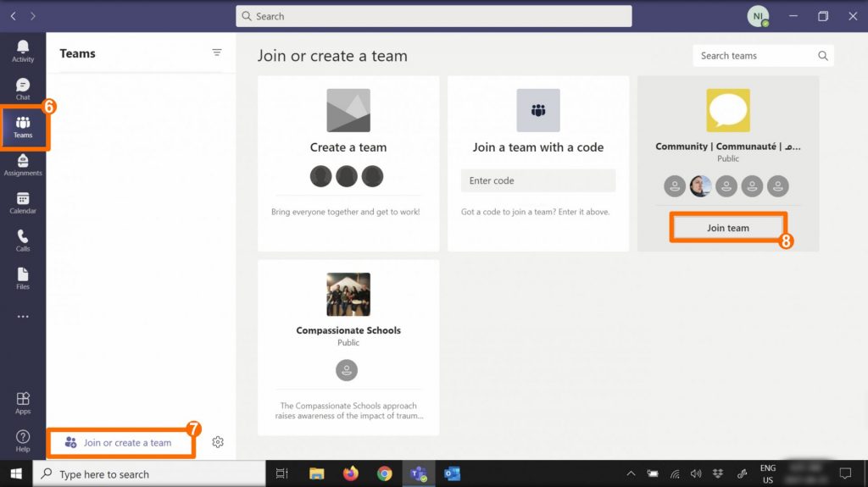Viewport: 868px width, 487px height.
Task: Click the battery icon in tray
Action: [654, 473]
